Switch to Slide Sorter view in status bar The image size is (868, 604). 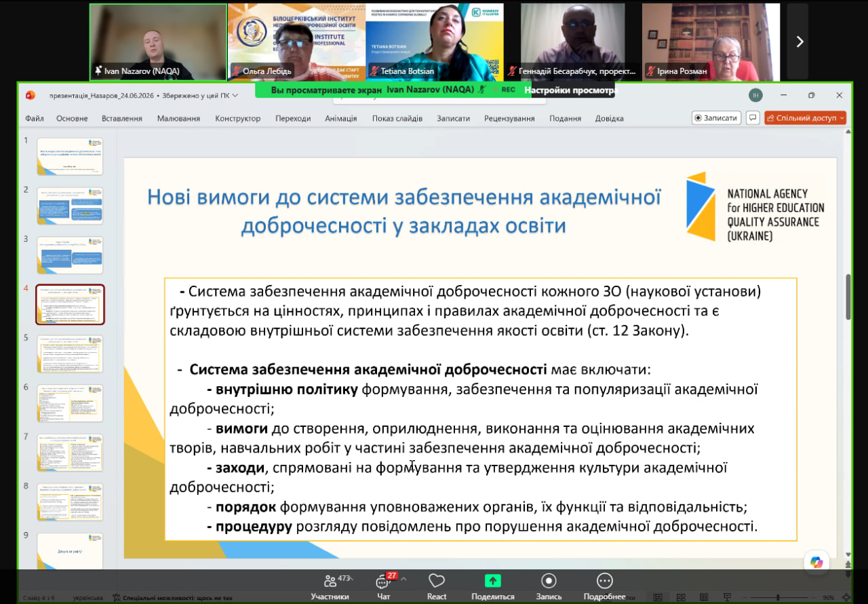[682, 597]
